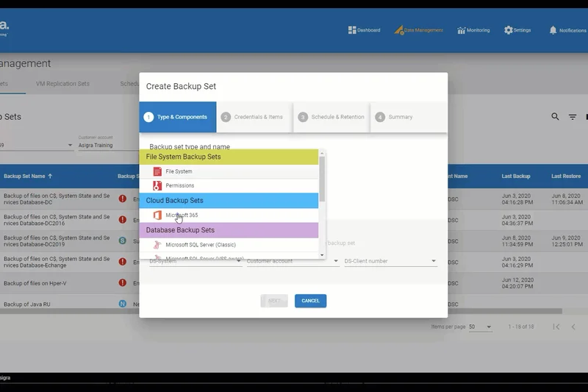The width and height of the screenshot is (588, 392).
Task: Jump to Schedule & Retention step
Action: click(x=331, y=117)
